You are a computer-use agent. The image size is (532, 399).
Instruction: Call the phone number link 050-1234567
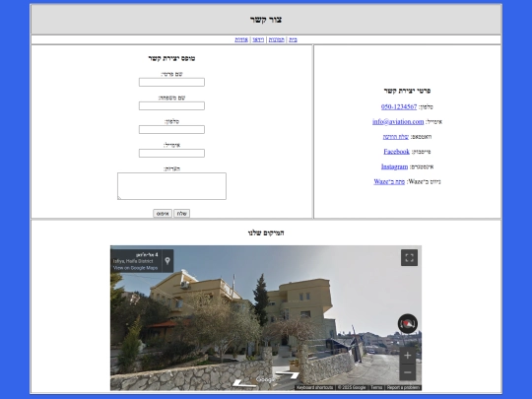(399, 106)
